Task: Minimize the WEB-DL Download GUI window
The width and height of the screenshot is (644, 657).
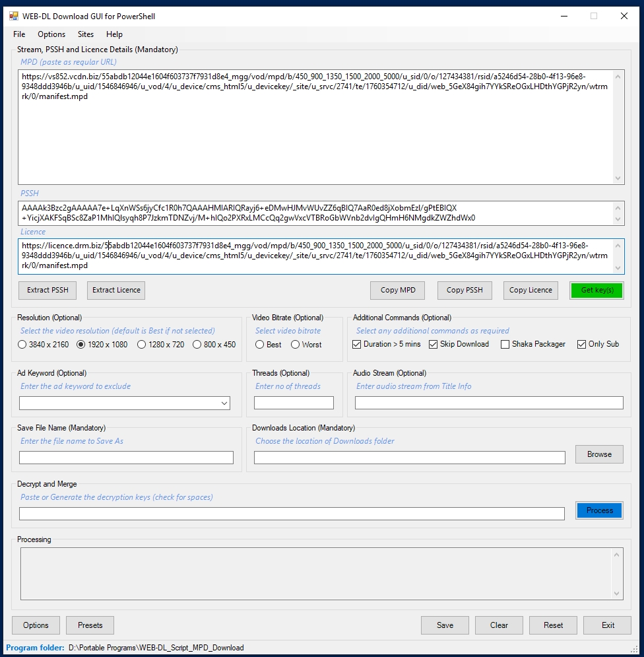Action: click(x=564, y=17)
